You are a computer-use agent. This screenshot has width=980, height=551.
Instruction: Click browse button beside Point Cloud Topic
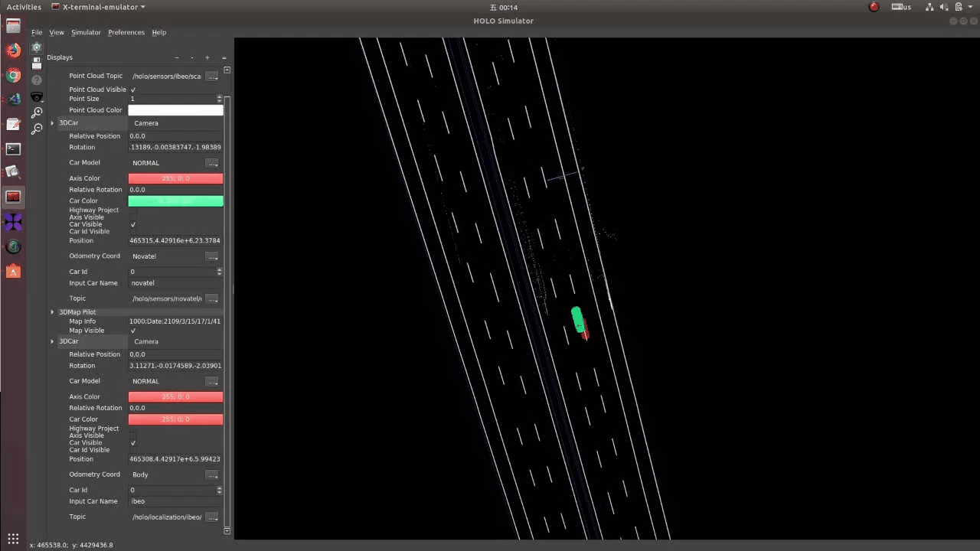[x=212, y=77]
